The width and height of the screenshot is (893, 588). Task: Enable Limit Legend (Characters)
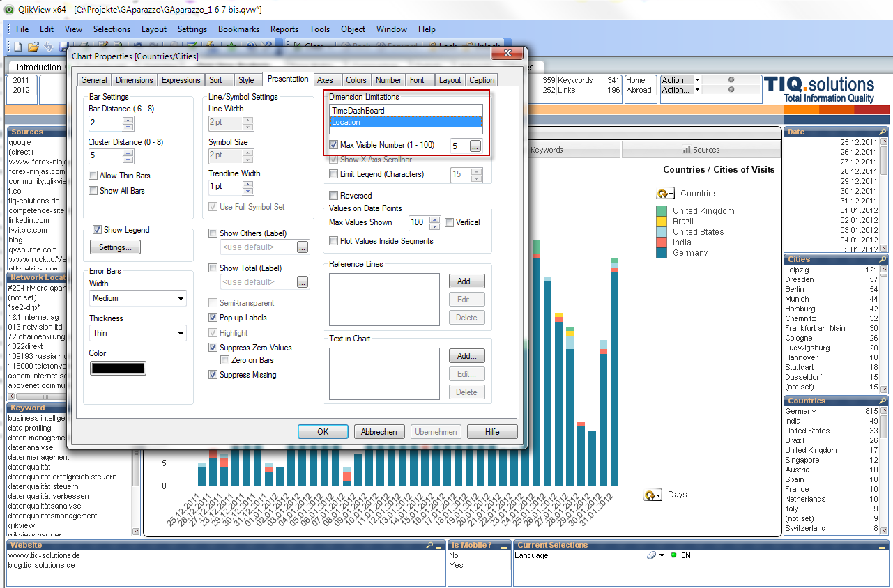334,174
